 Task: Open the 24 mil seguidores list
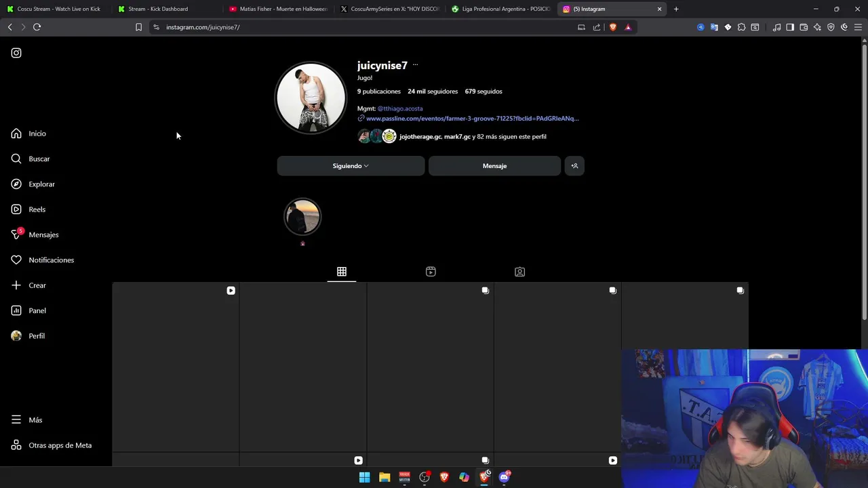(433, 91)
